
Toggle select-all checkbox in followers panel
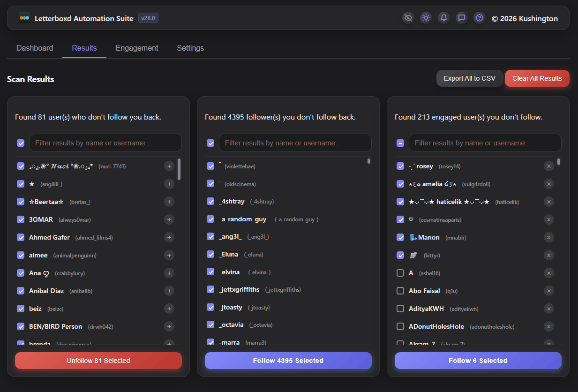(x=210, y=143)
